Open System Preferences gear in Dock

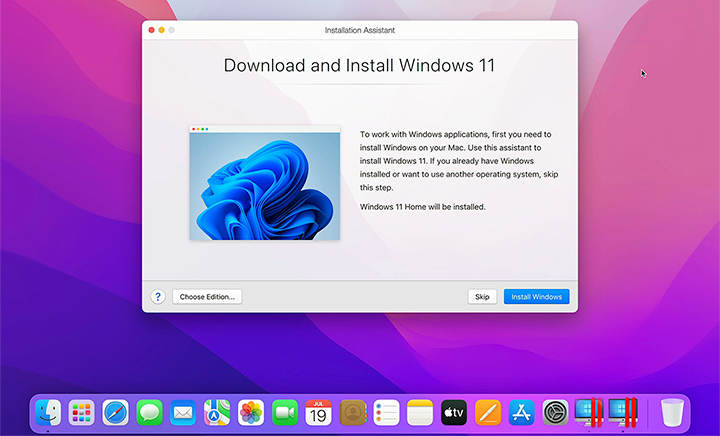click(x=556, y=413)
